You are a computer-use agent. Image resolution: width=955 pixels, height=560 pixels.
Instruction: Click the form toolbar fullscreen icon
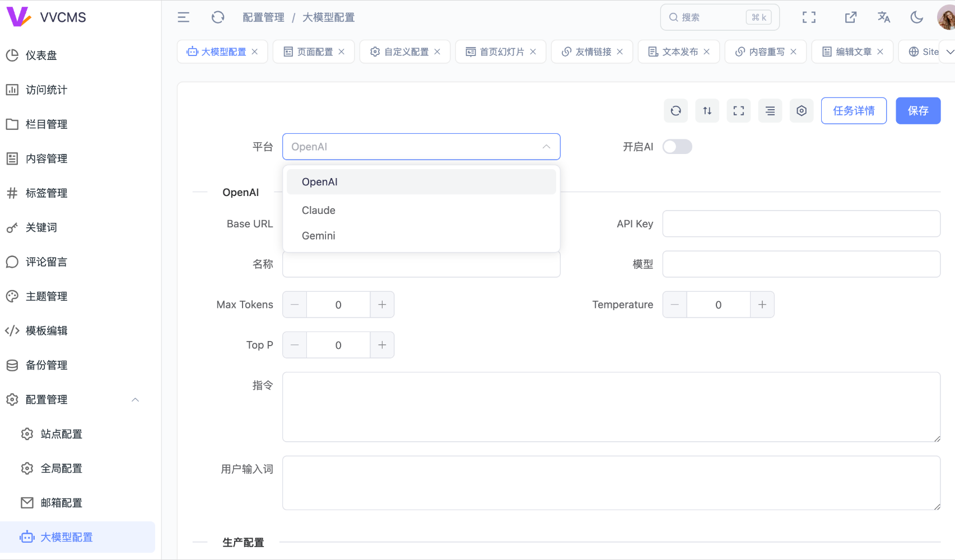[x=739, y=111]
